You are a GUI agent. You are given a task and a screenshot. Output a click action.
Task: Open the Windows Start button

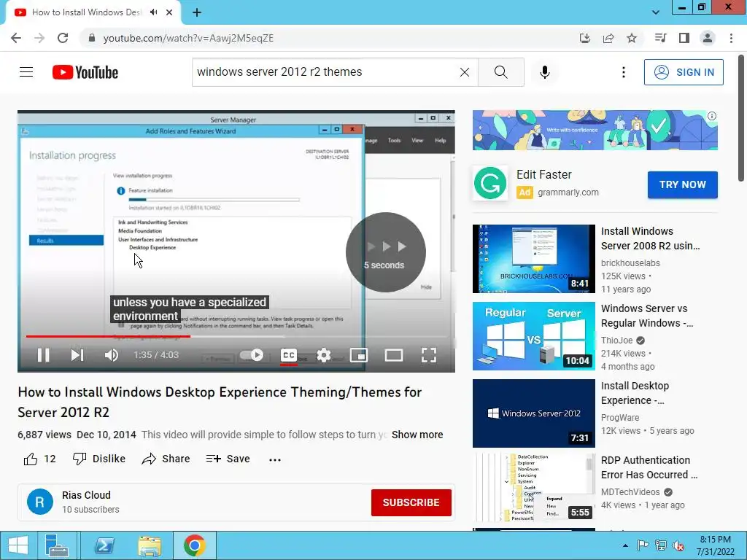point(18,545)
